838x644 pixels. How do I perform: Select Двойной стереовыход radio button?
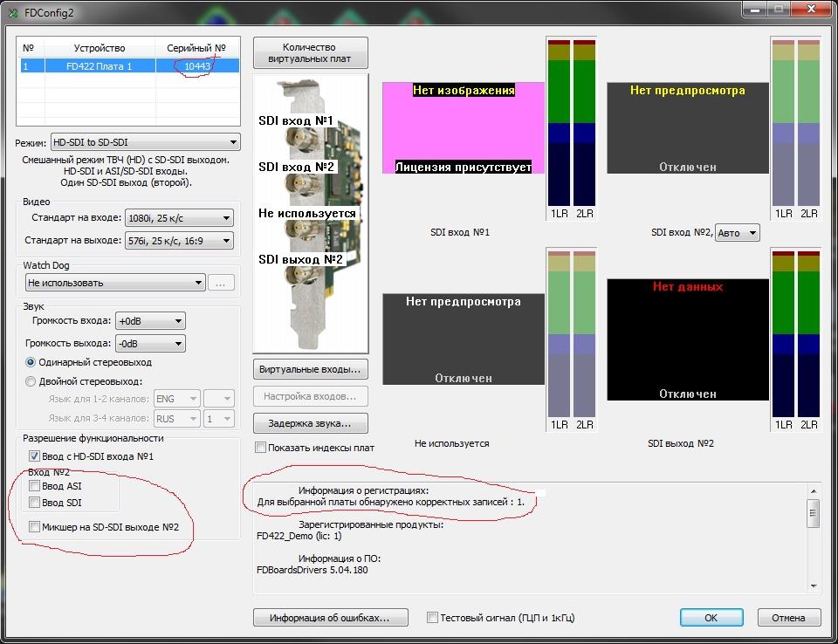(x=31, y=381)
